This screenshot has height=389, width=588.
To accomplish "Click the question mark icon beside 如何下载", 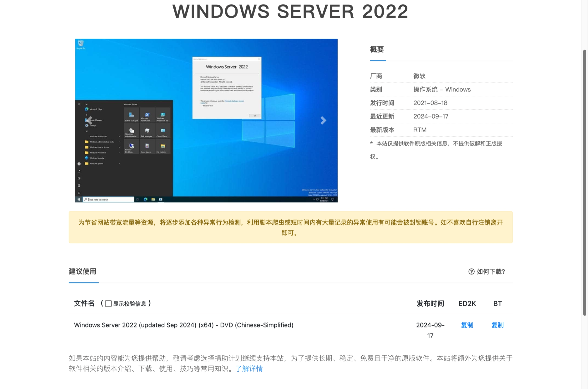I will point(471,272).
